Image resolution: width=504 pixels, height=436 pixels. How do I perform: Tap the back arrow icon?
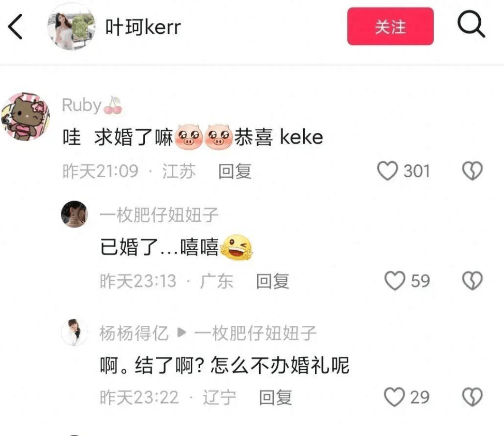[x=15, y=27]
